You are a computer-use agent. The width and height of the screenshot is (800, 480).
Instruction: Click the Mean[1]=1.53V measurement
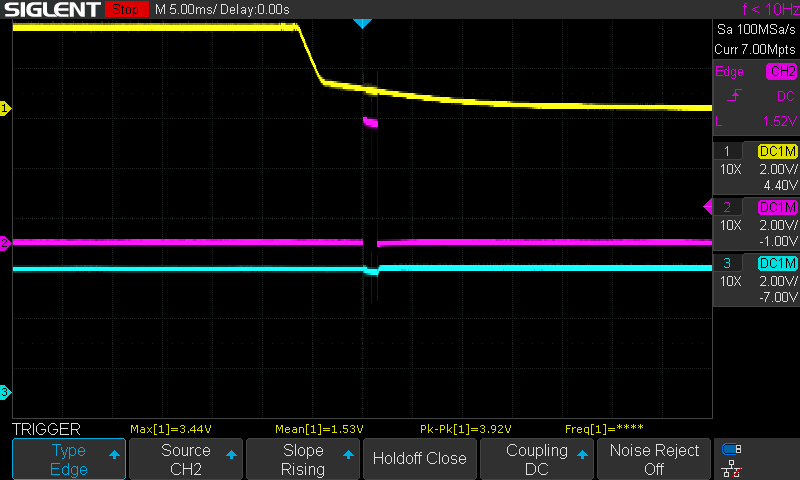pos(319,429)
